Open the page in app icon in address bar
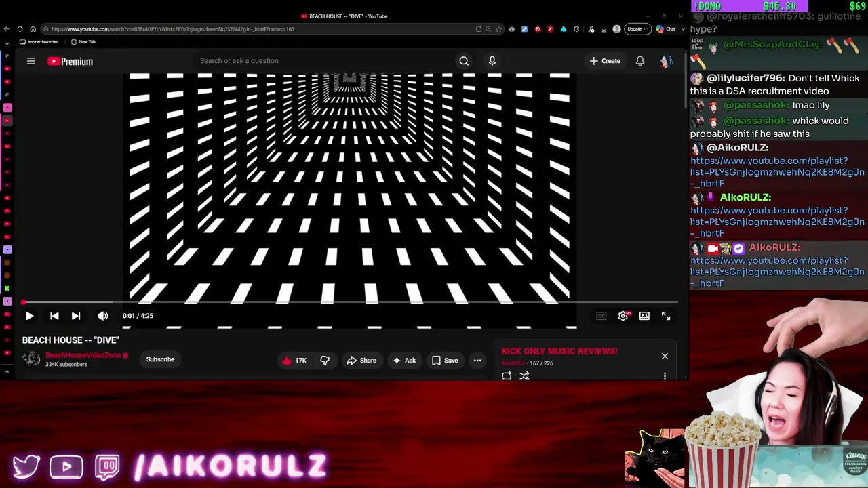868x488 pixels. coord(478,29)
